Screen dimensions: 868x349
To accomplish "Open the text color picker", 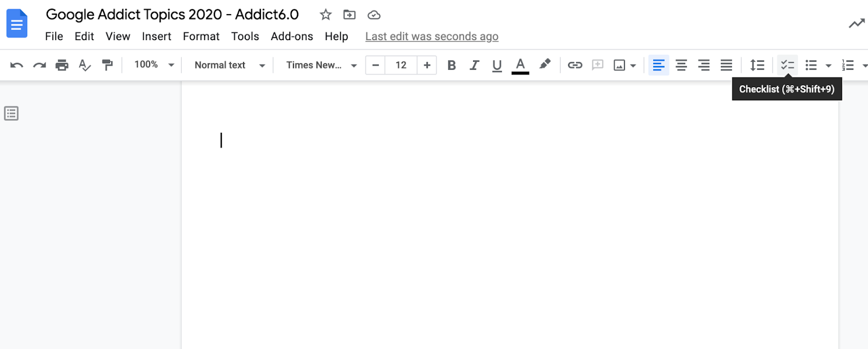I will click(x=520, y=65).
